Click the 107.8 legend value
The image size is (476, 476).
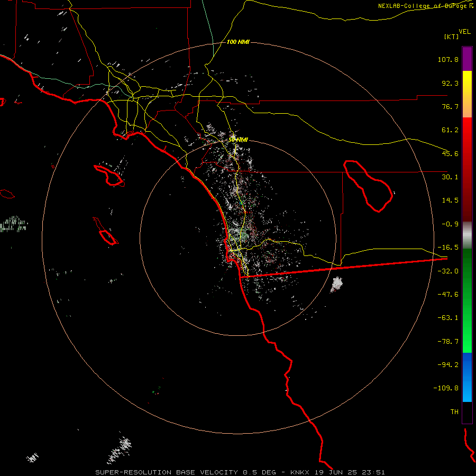click(x=448, y=59)
